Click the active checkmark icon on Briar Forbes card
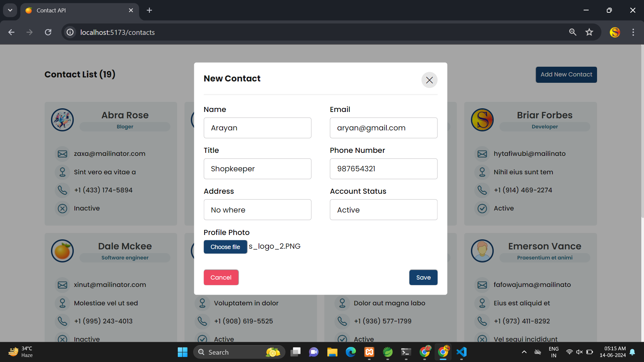This screenshot has height=362, width=644. pos(482,208)
